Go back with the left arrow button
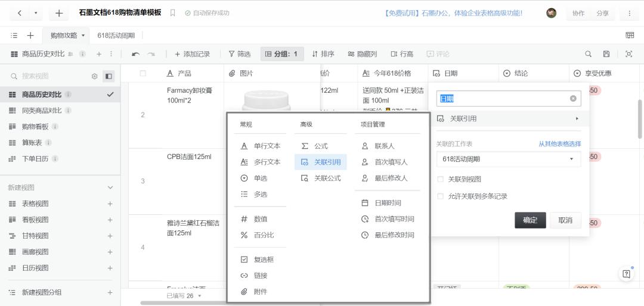This screenshot has height=306, width=644. tap(20, 13)
